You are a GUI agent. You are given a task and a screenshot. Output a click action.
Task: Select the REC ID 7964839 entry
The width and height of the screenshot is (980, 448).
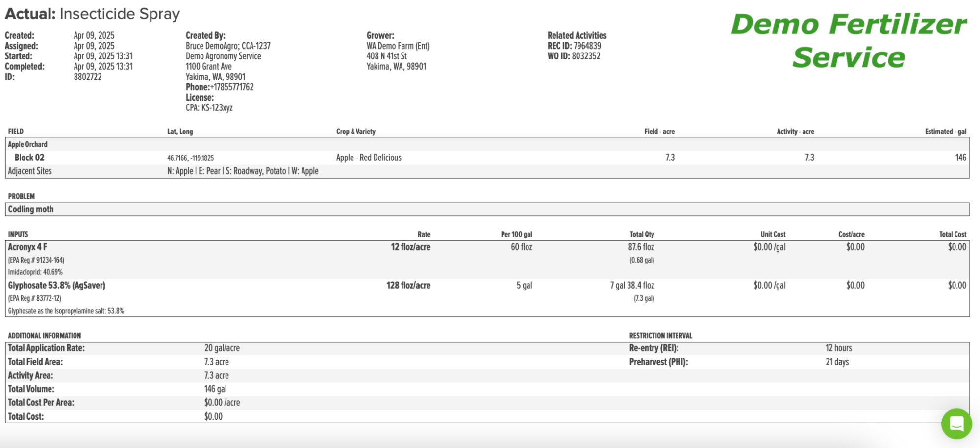coord(574,46)
